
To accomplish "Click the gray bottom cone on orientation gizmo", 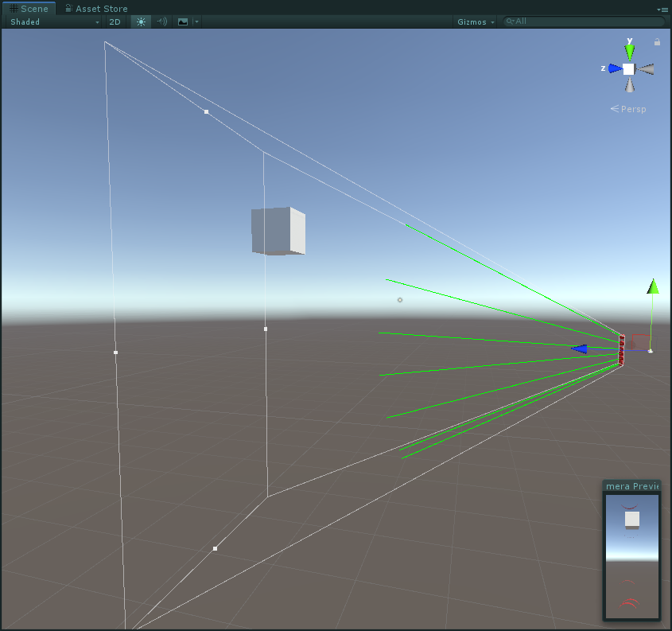I will (x=629, y=84).
